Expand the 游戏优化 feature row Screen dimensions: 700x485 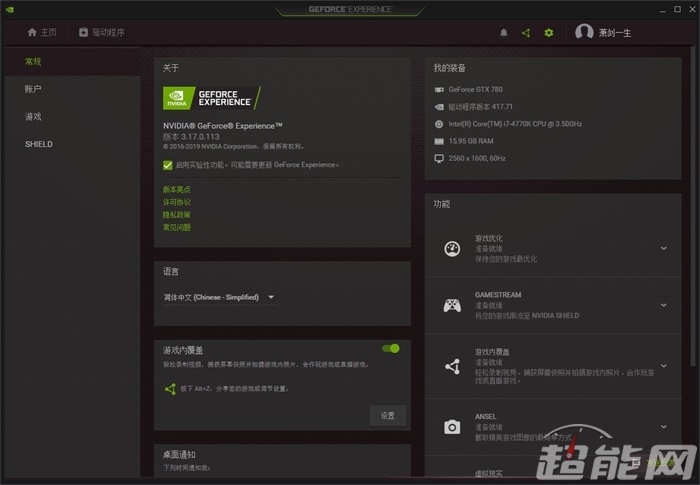pos(664,248)
